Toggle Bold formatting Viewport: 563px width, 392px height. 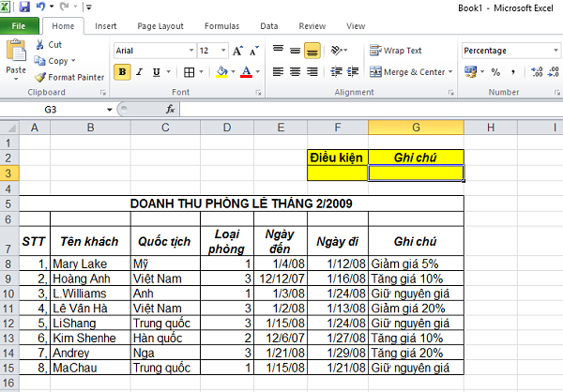click(x=123, y=71)
